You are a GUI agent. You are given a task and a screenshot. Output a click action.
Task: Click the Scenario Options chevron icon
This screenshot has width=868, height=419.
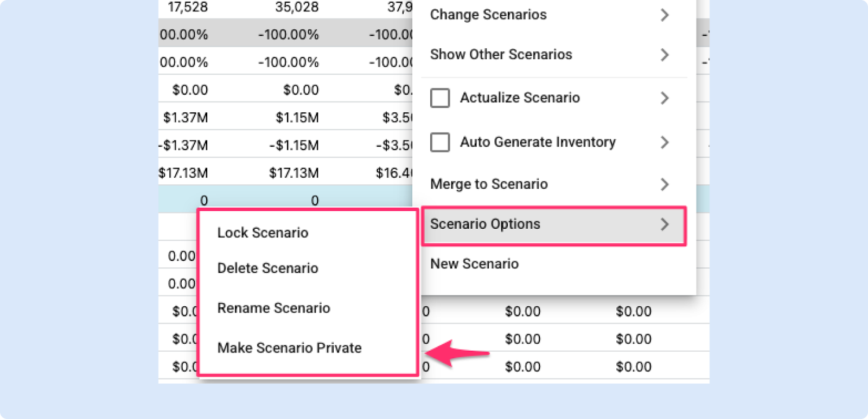(665, 224)
